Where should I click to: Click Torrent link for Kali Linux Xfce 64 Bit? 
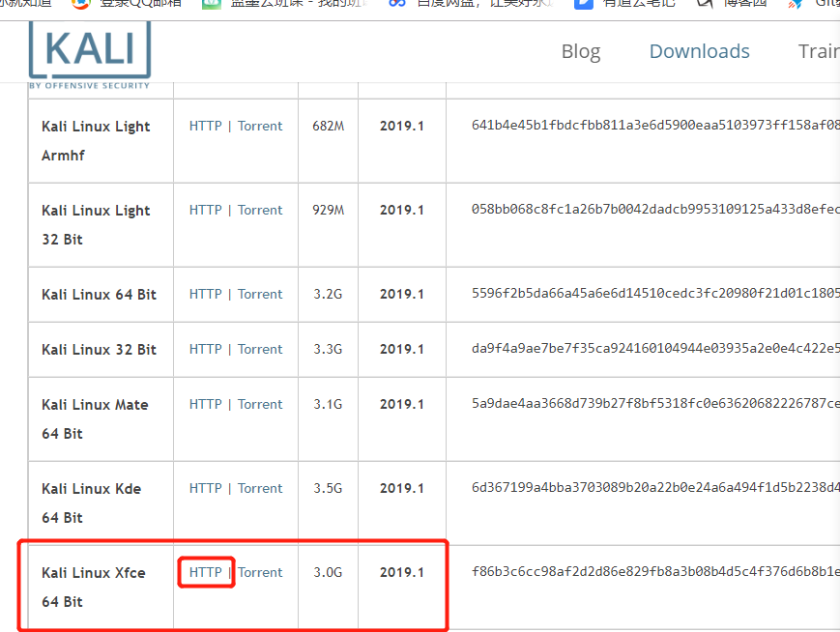click(x=260, y=572)
